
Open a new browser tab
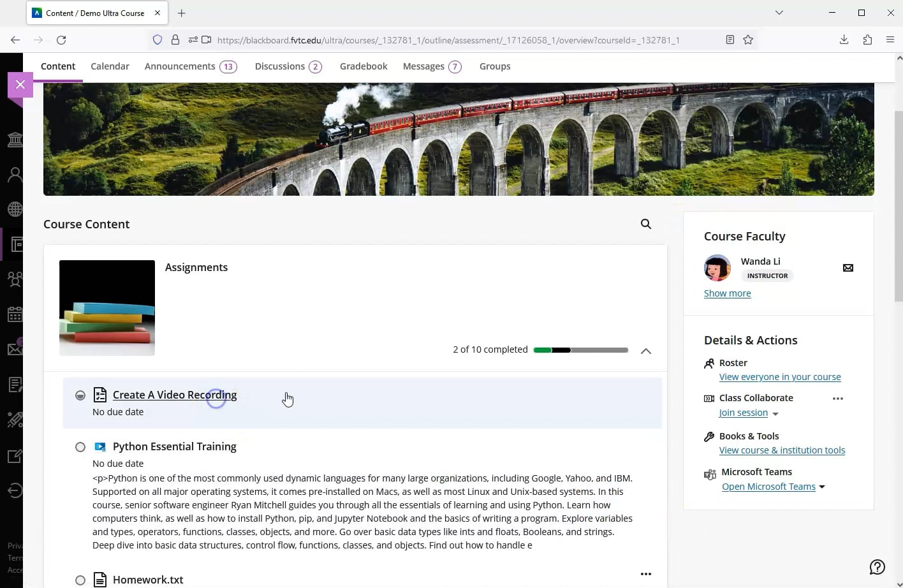point(182,13)
